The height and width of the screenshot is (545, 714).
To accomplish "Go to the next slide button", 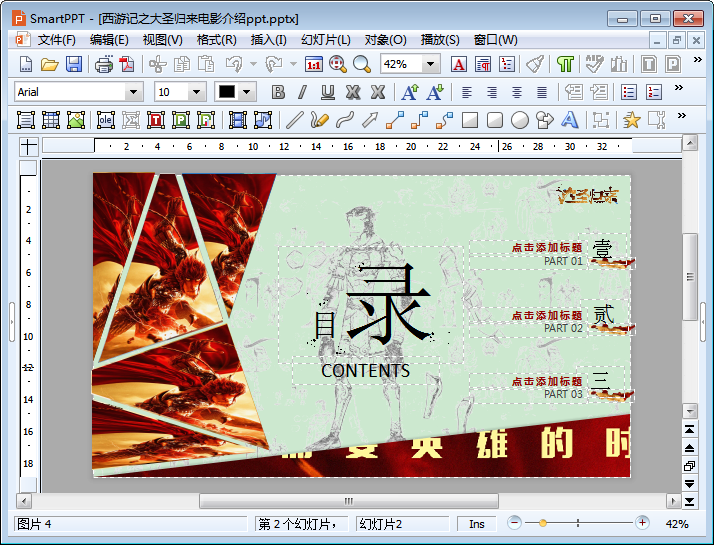I will 690,484.
